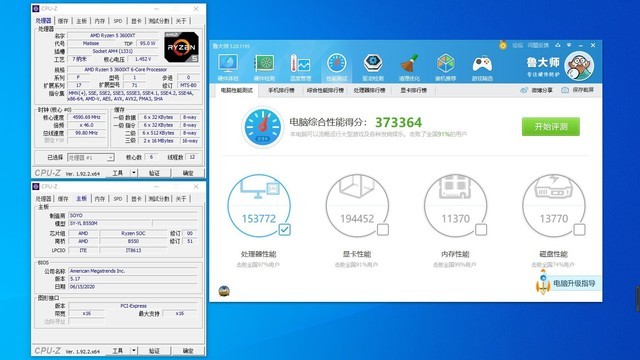Expand the 工具 arrow in lower CPU-Z window

(x=134, y=351)
